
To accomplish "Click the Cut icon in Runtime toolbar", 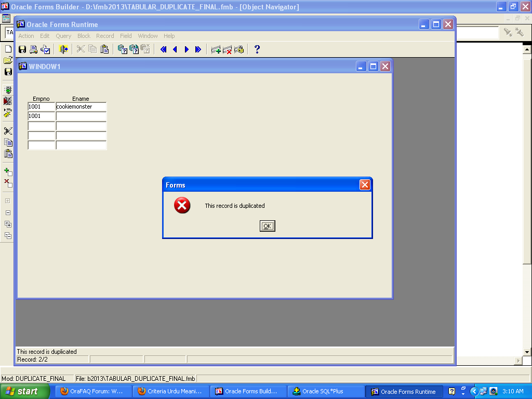I will click(x=81, y=49).
